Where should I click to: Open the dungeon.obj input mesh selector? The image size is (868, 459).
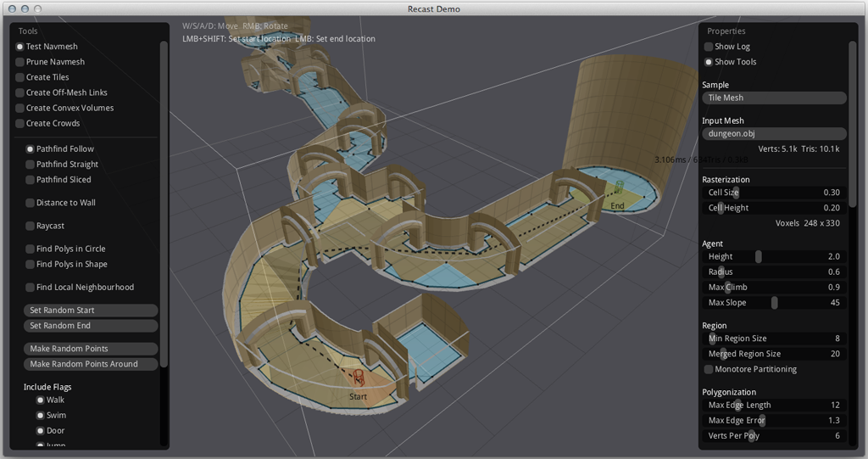(x=774, y=133)
